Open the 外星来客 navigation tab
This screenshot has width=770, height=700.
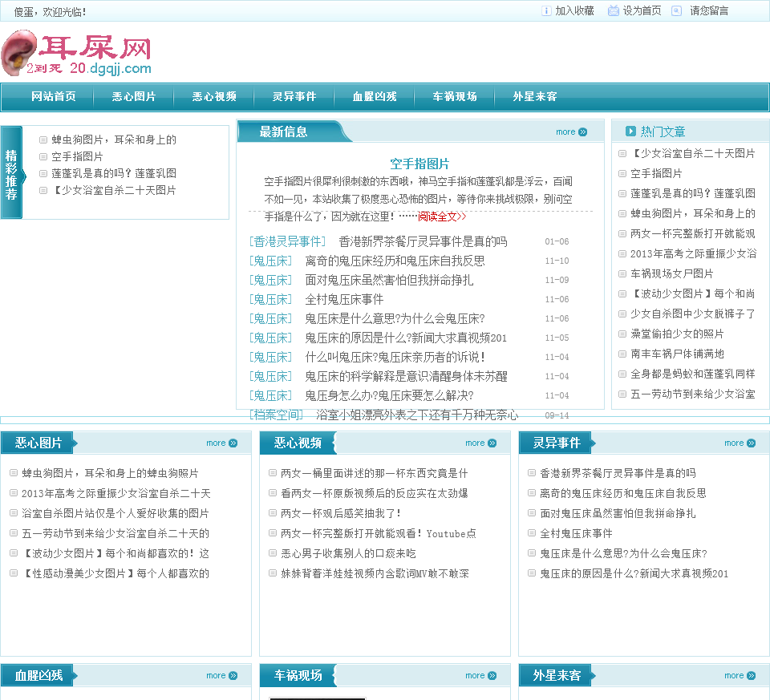(x=535, y=96)
